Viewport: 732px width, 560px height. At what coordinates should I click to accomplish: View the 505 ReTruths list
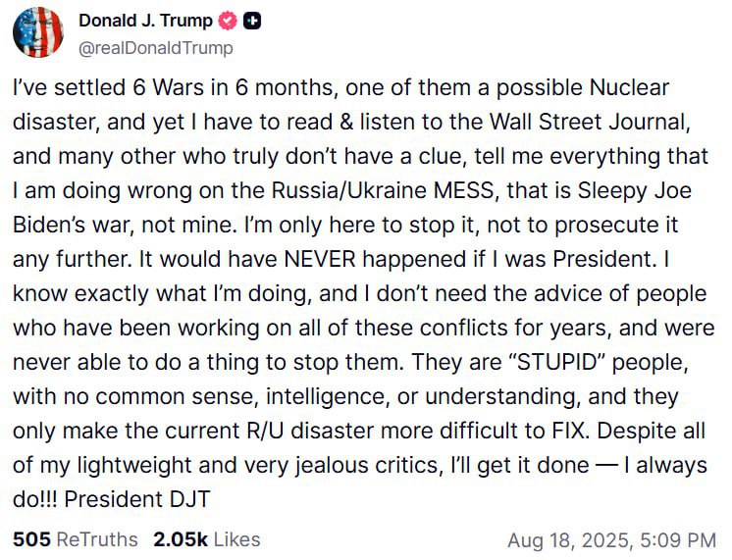(76, 539)
